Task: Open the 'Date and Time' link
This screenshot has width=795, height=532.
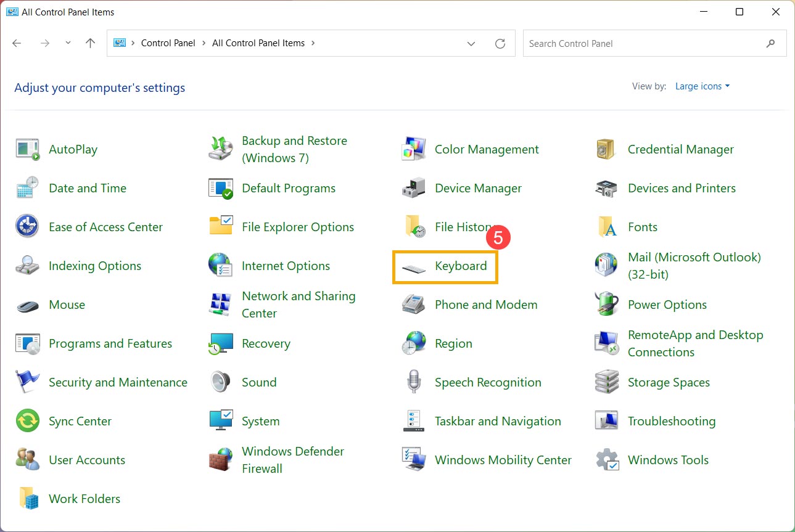Action: click(88, 188)
